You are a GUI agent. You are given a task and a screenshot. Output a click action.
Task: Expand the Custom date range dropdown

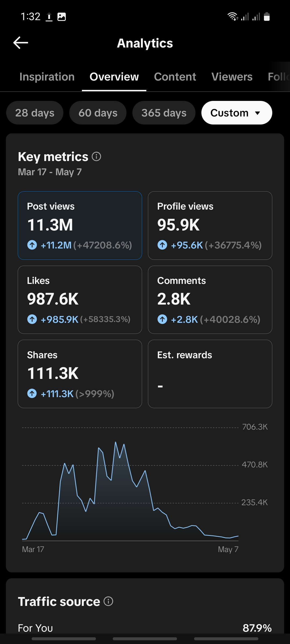(237, 113)
